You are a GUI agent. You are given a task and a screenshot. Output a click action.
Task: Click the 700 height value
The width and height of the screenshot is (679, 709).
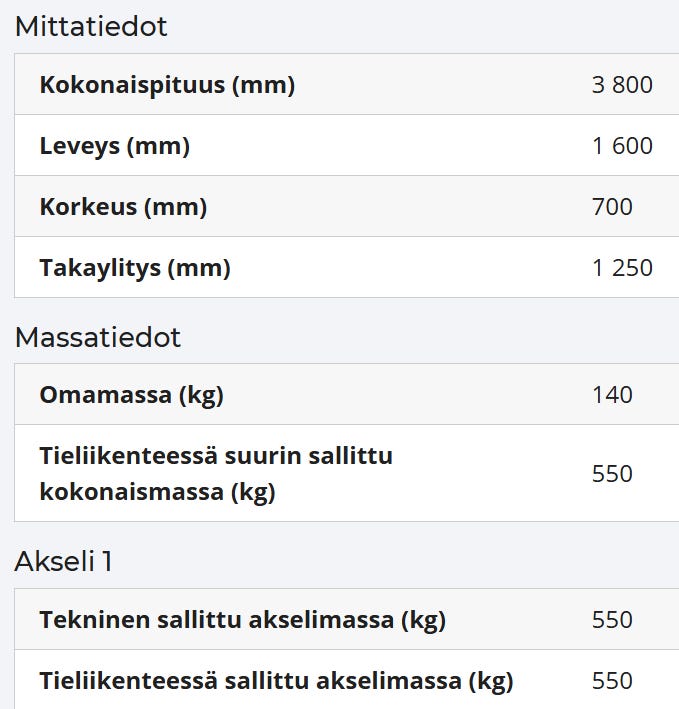(x=612, y=207)
